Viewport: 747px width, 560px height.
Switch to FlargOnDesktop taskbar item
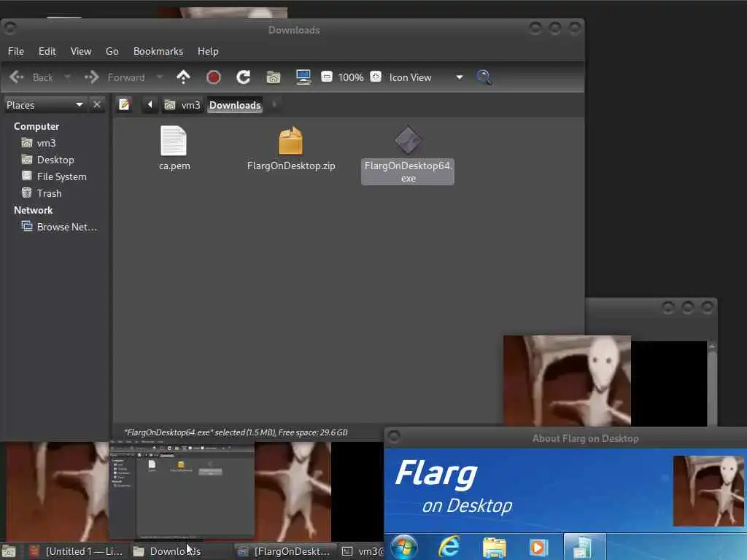285,551
